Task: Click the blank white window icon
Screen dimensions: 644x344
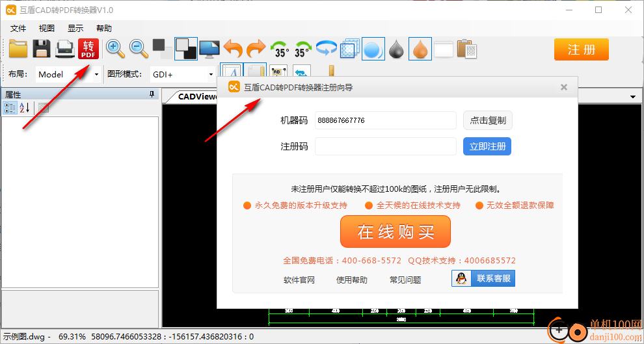Action: (x=444, y=49)
